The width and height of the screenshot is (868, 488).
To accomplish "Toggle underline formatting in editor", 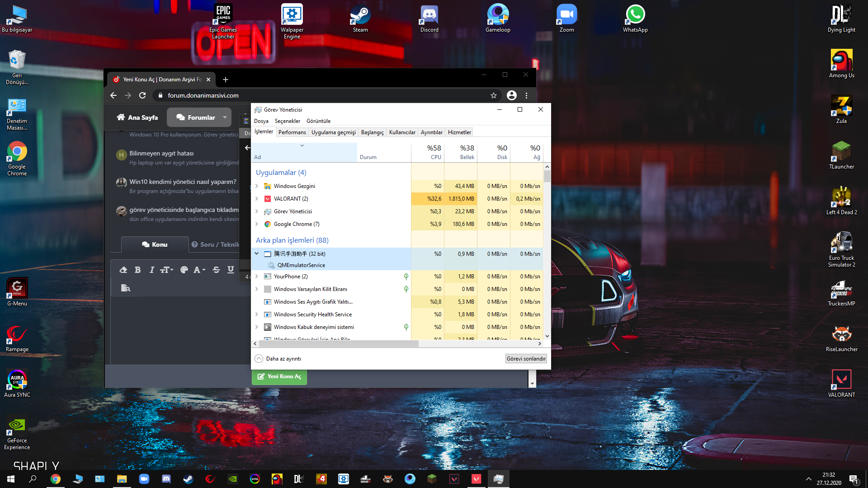I will coord(231,270).
